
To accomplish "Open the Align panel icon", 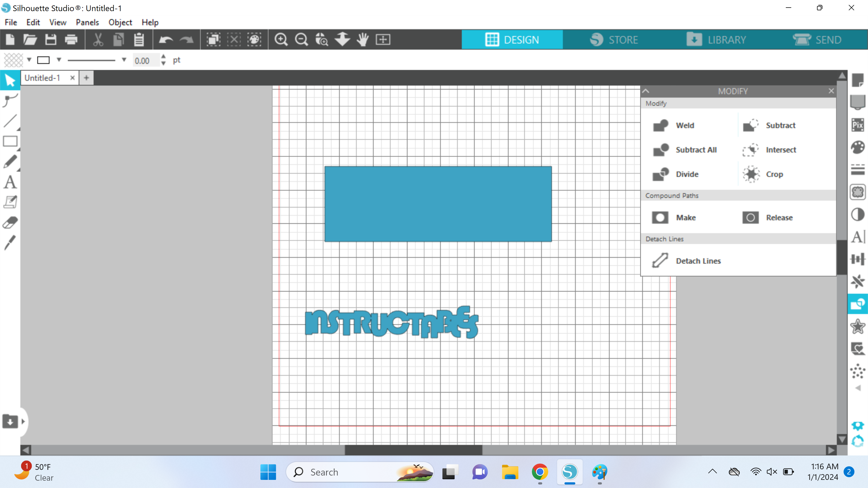I will (858, 259).
